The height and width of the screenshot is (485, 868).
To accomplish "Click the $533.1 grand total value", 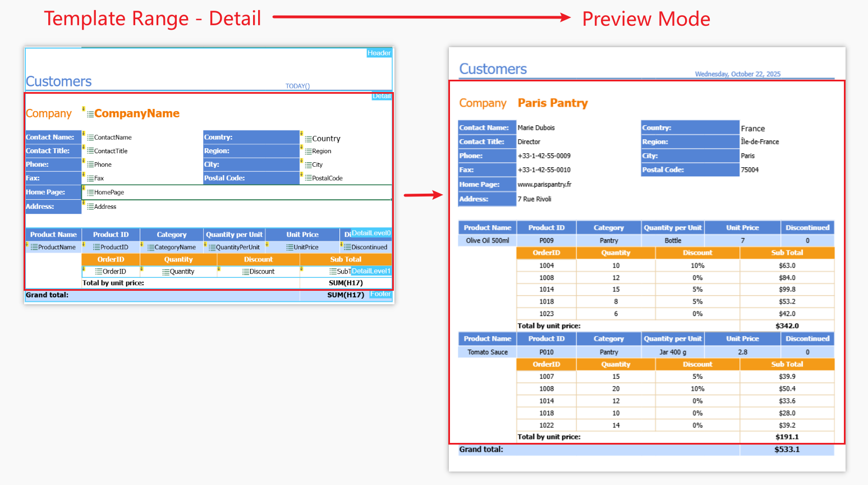I will point(787,450).
